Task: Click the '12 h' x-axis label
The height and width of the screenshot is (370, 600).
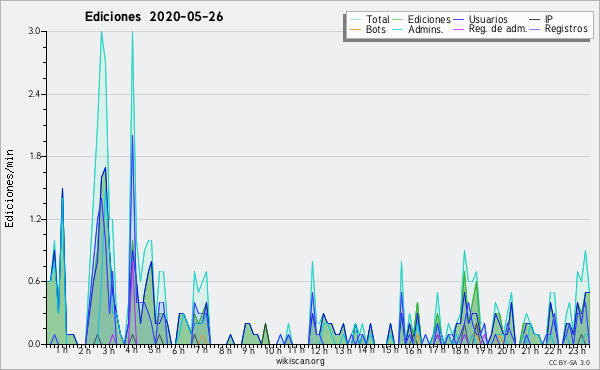Action: pos(319,350)
